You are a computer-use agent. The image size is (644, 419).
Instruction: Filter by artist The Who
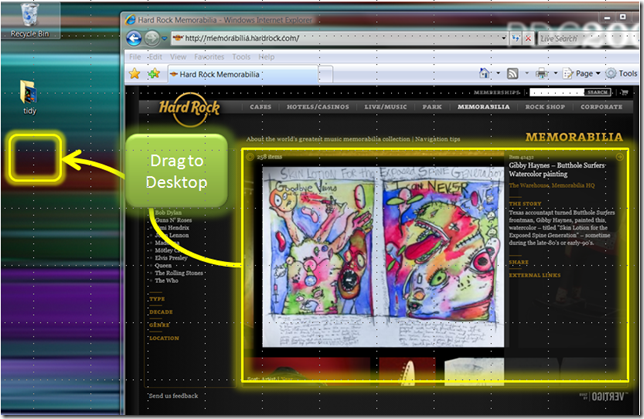pyautogui.click(x=166, y=281)
